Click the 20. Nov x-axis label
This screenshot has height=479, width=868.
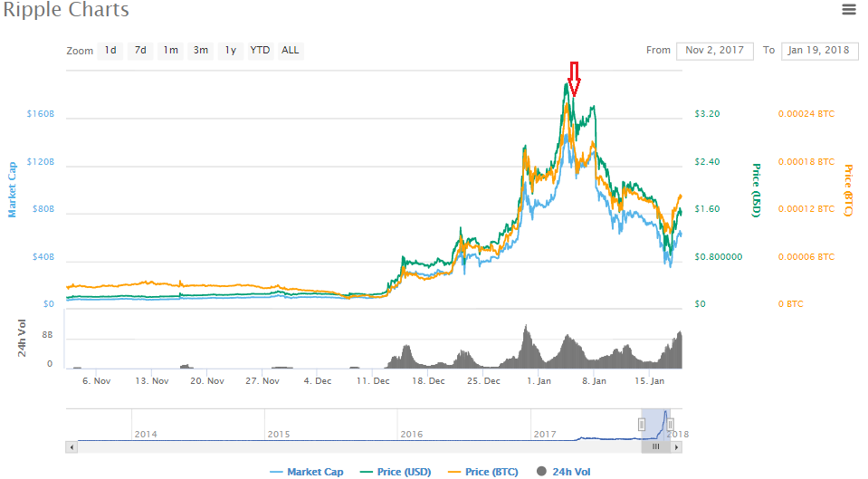[x=207, y=381]
